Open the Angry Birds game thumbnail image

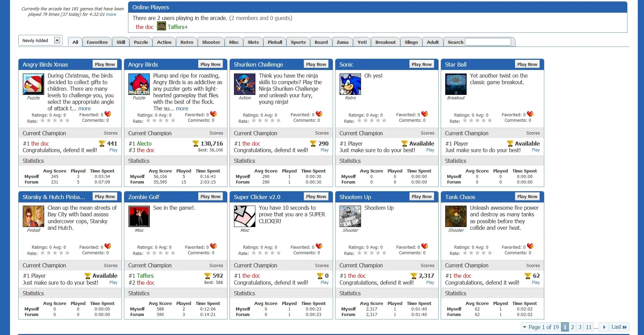[x=139, y=84]
